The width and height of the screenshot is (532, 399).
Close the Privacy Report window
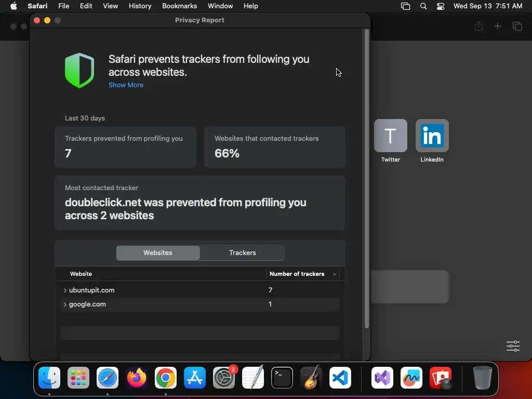point(37,20)
